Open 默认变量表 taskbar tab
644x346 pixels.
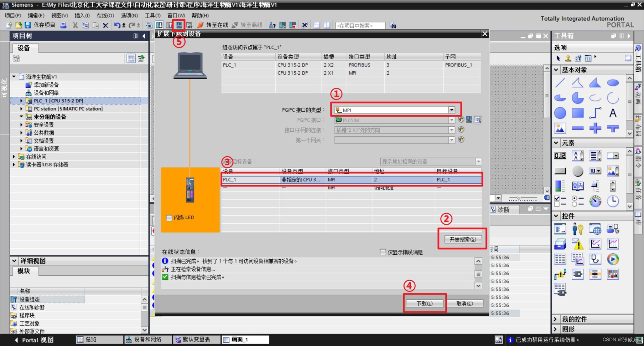[196, 340]
